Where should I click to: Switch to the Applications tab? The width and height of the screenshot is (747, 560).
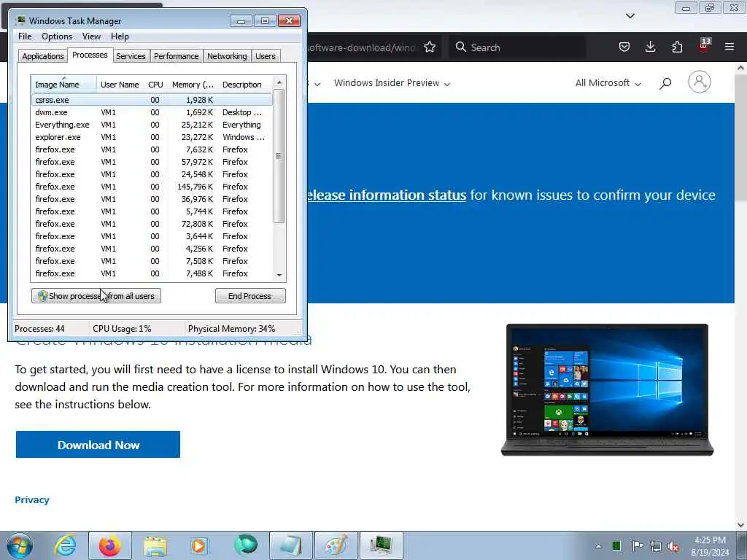[43, 56]
